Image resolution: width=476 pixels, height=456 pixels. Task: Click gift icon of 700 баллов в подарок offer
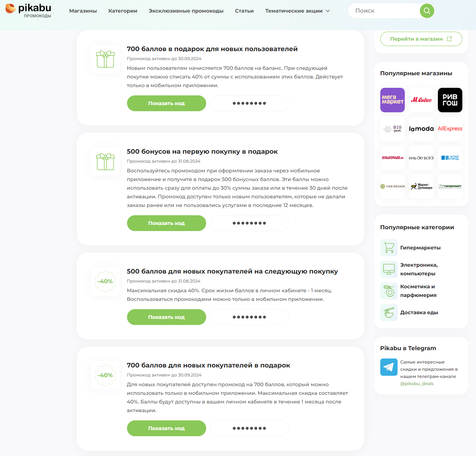[x=105, y=59]
